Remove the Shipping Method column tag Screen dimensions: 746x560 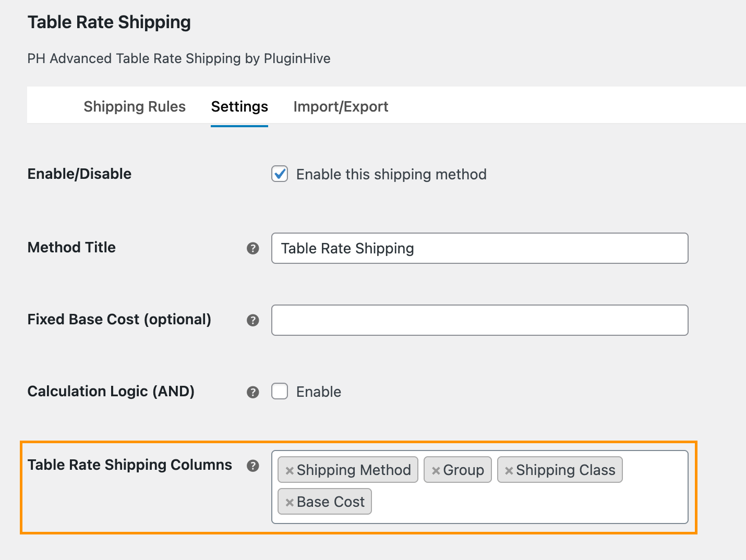[x=290, y=471]
